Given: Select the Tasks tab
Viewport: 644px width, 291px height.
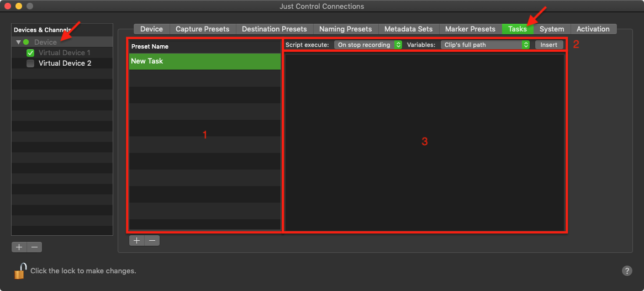Looking at the screenshot, I should pyautogui.click(x=518, y=29).
